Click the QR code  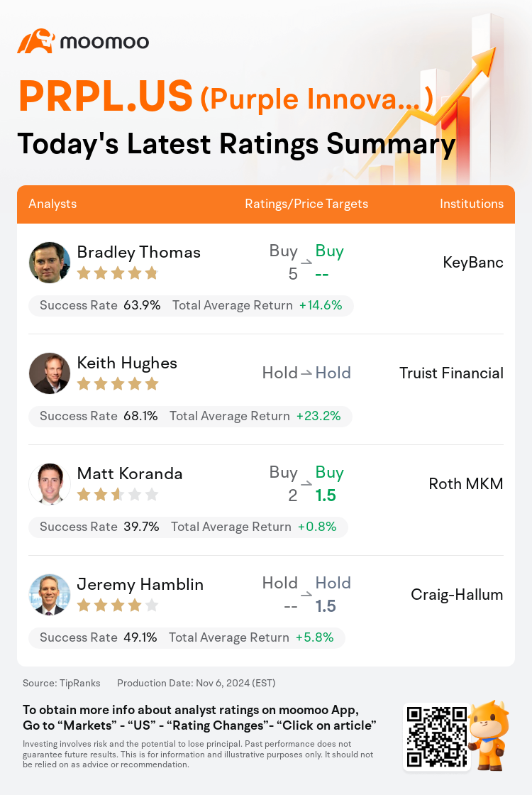pyautogui.click(x=437, y=736)
